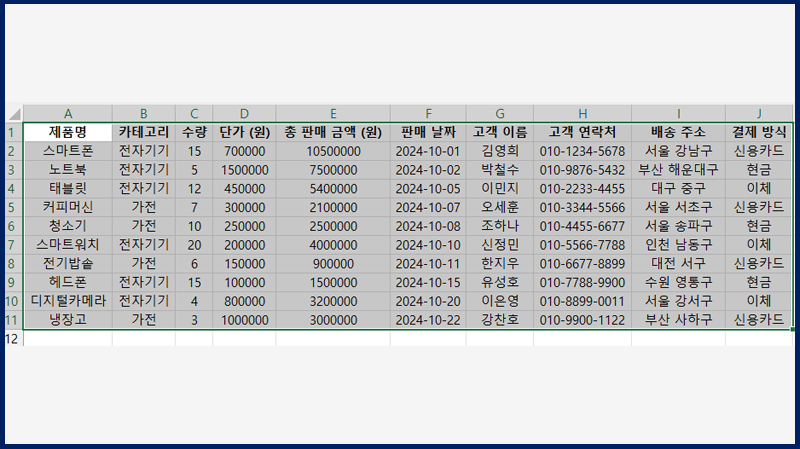Click address cell 부산 해운대구
The image size is (800, 449).
(x=679, y=170)
